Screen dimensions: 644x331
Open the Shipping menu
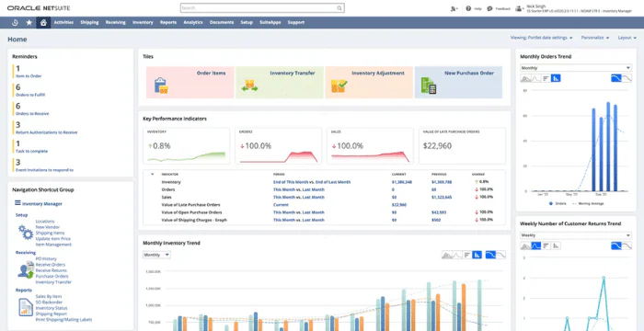(89, 23)
